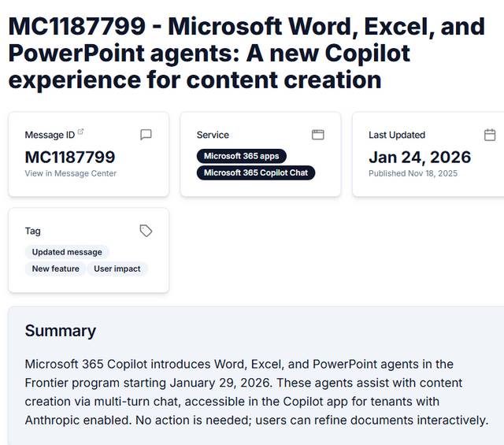
Task: Click the comment bubble icon in Message ID card
Action: pyautogui.click(x=146, y=135)
